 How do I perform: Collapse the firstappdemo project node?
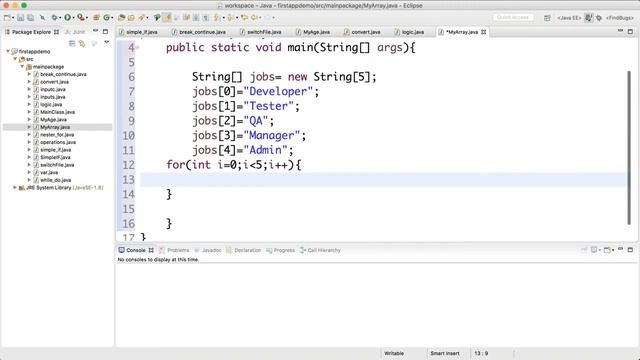click(x=8, y=51)
